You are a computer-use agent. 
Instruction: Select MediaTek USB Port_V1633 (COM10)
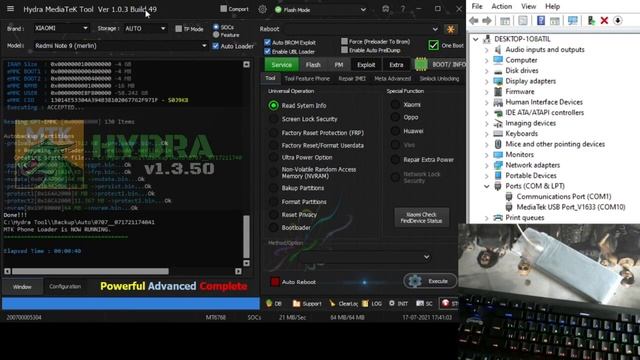coord(571,207)
